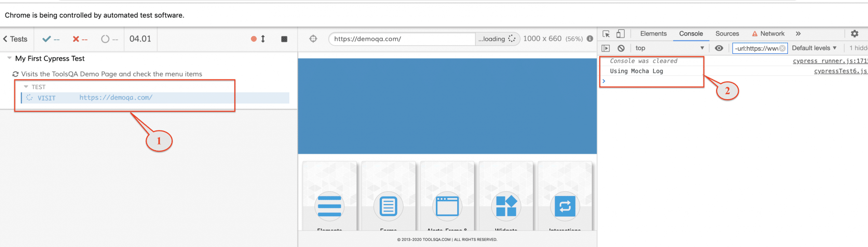
Task: Open the Console tab in DevTools
Action: 691,34
